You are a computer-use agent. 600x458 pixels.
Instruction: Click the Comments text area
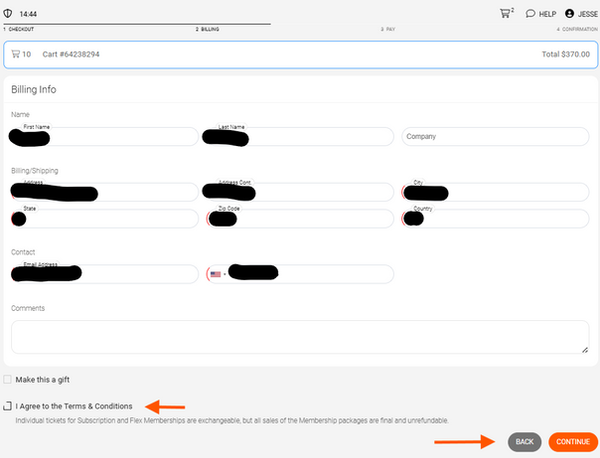(x=300, y=337)
